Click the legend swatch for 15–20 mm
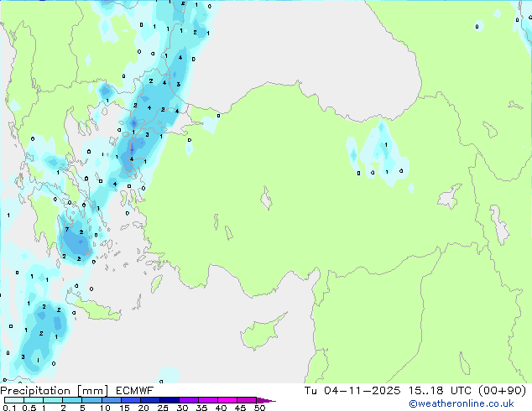This screenshot has height=411, width=532. pyautogui.click(x=130, y=400)
